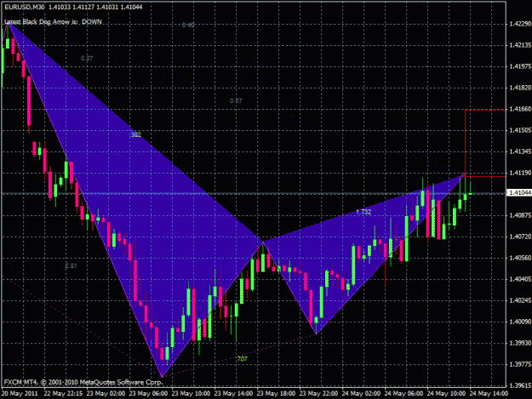Click the 2.81 ratio label

[71, 265]
